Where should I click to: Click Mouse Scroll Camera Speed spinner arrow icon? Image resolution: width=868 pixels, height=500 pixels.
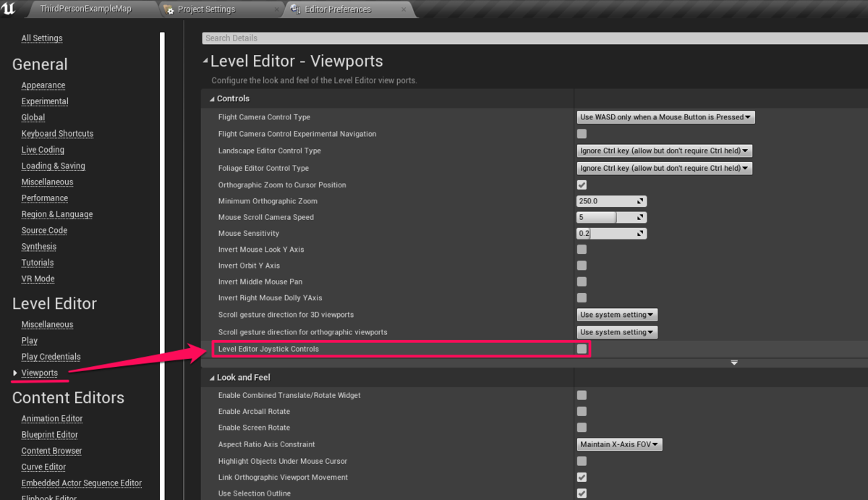pyautogui.click(x=640, y=217)
